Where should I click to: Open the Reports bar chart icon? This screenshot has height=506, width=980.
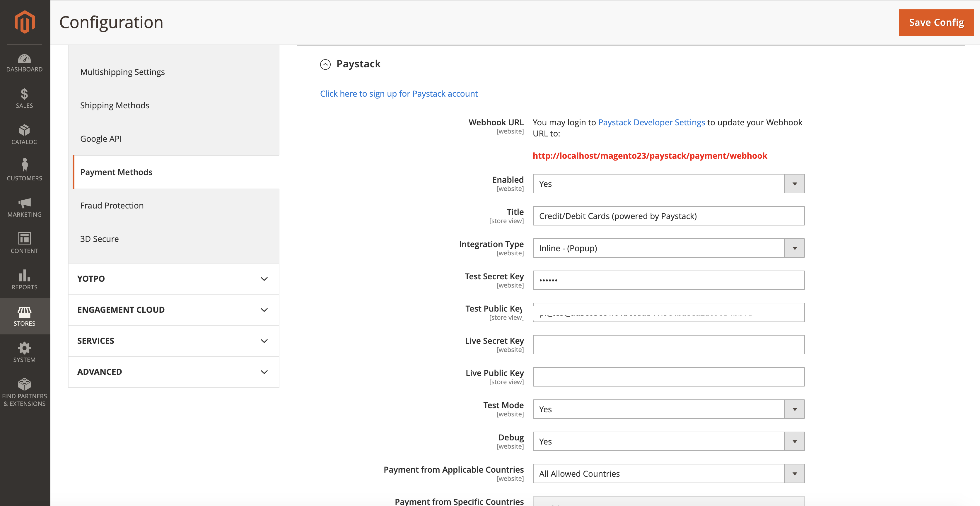tap(24, 280)
